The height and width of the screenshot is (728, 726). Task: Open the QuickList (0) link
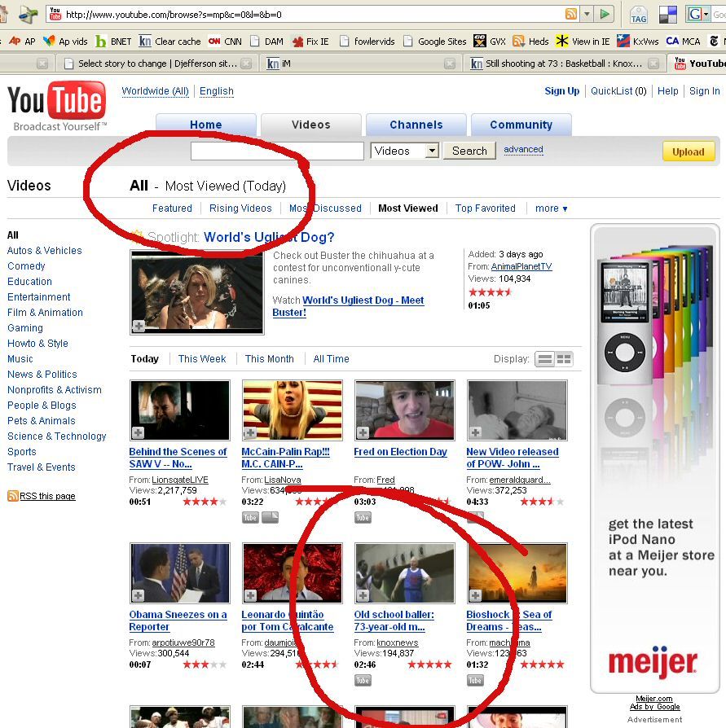[618, 91]
